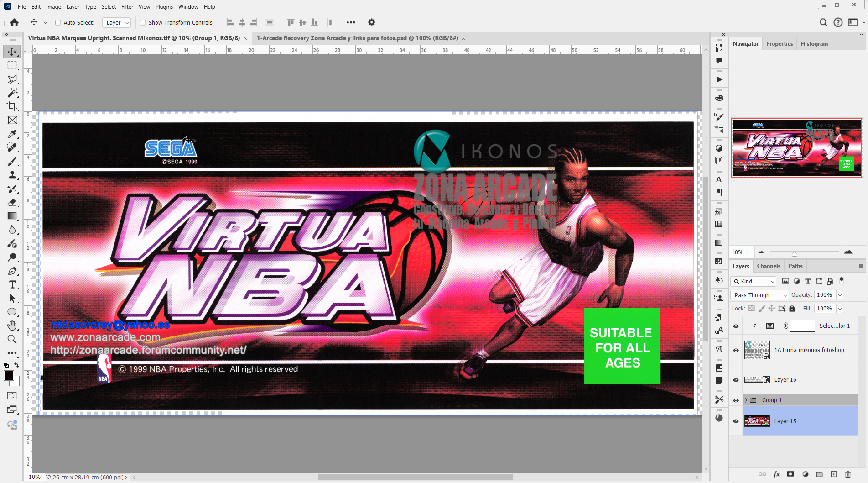
Task: Create a new layer with the plus icon
Action: [x=834, y=474]
